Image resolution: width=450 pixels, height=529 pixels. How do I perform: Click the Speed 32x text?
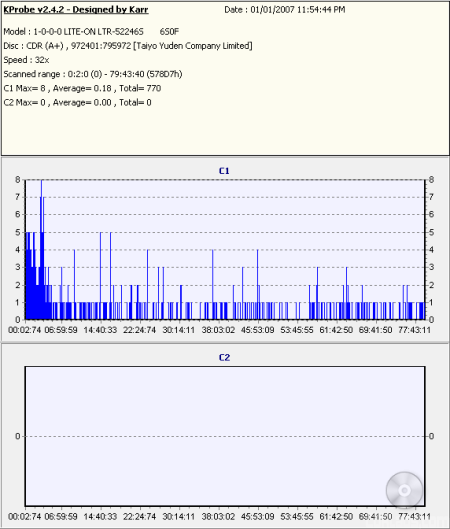(x=26, y=60)
